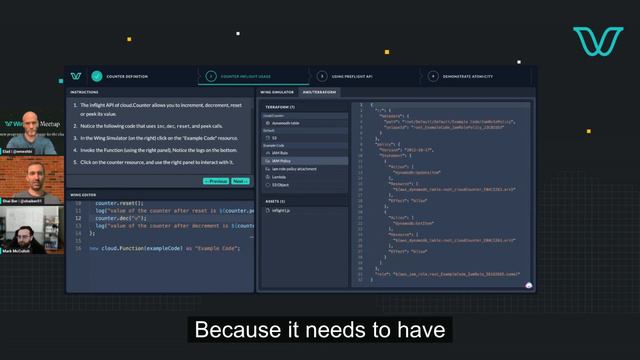640x360 pixels.
Task: Open the inflight.js asset
Action: point(305,211)
